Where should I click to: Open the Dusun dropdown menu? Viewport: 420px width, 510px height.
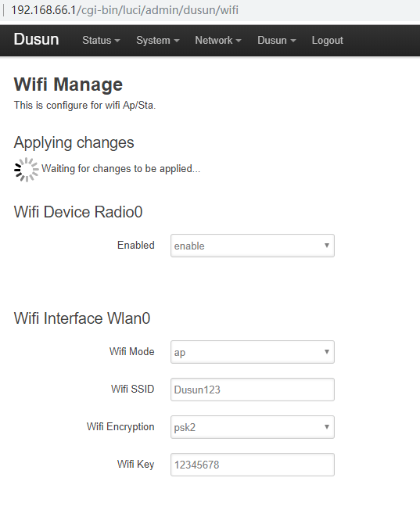(277, 41)
